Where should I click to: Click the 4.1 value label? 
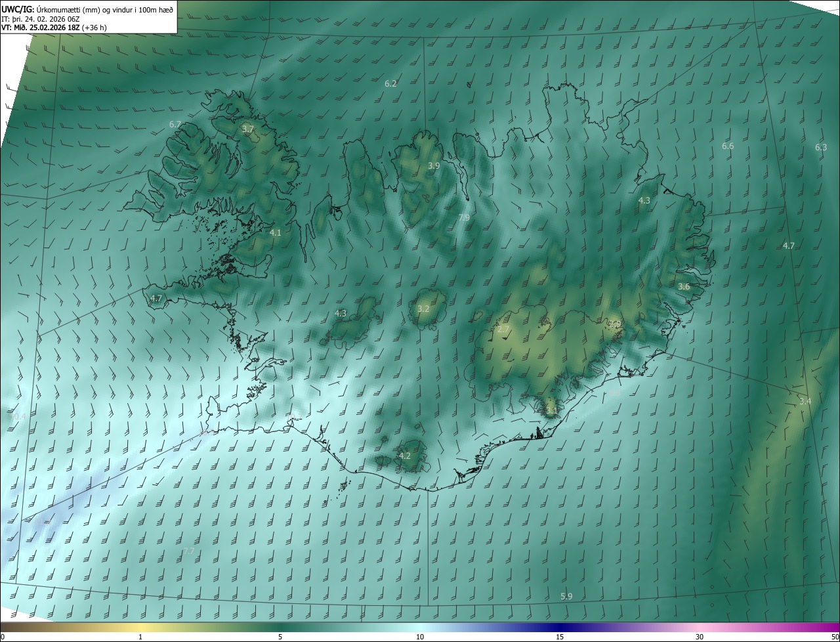tap(276, 232)
